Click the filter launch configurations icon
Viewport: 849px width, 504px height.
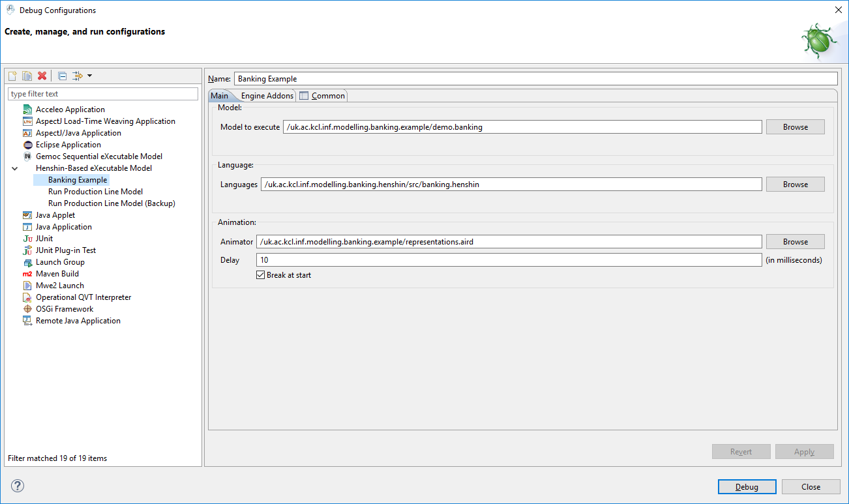click(78, 76)
